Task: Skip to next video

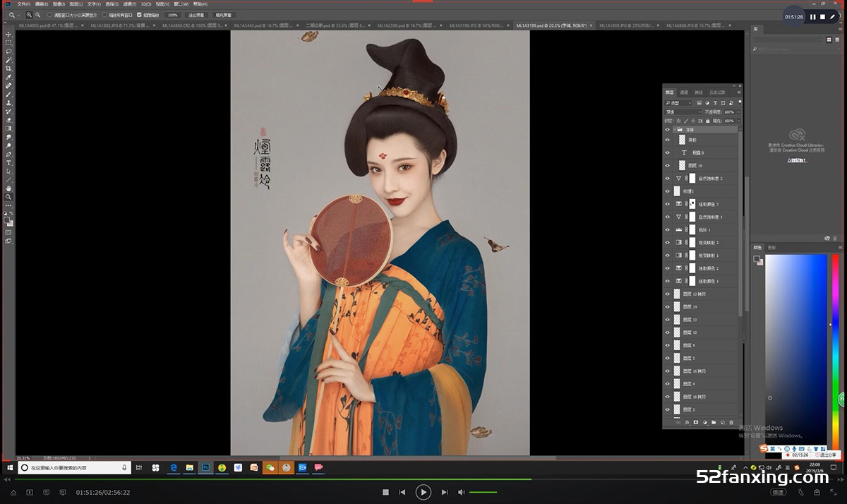Action: pos(445,492)
